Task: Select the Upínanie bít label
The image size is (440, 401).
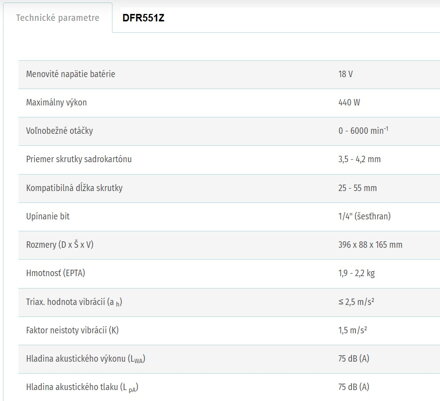Action: coord(48,216)
